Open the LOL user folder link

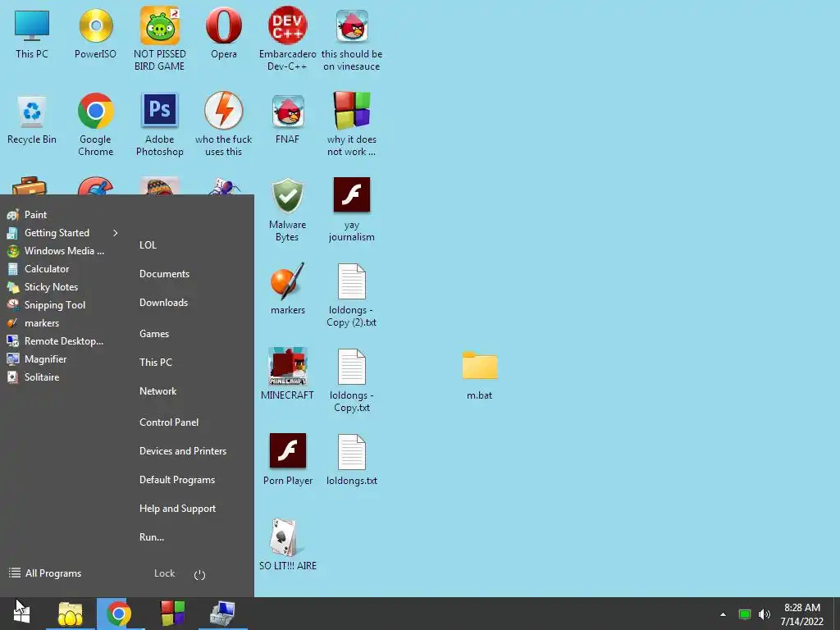pos(148,244)
